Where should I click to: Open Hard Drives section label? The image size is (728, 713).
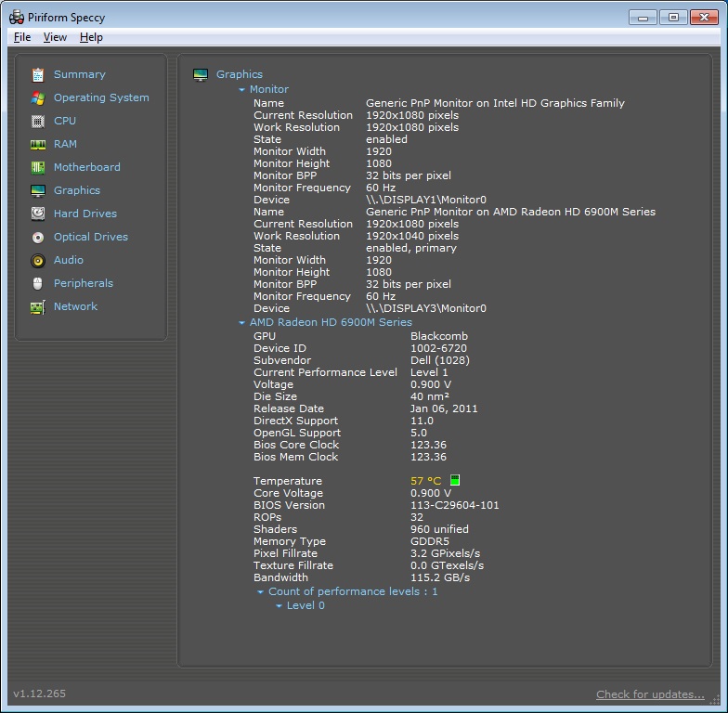85,214
